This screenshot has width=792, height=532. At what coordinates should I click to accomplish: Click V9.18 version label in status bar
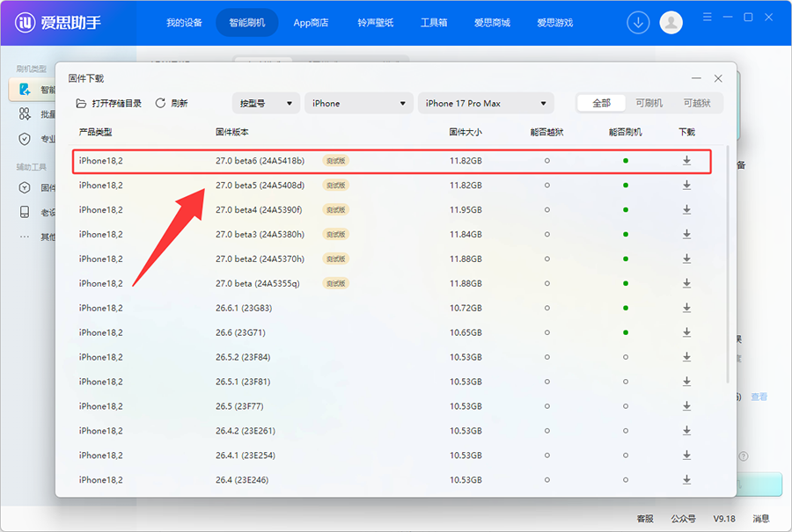click(x=724, y=519)
